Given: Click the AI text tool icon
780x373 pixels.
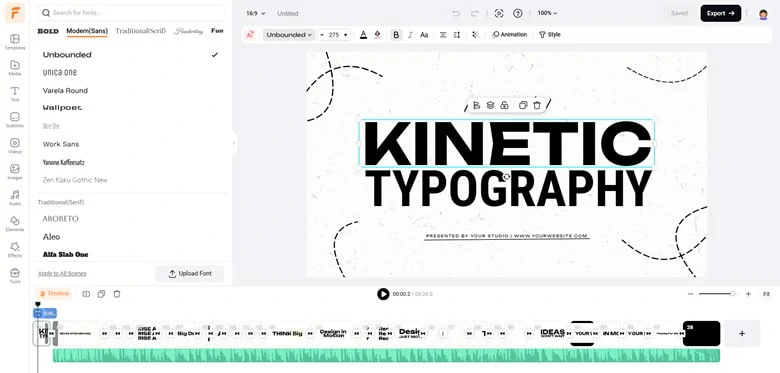Looking at the screenshot, I should pyautogui.click(x=250, y=34).
